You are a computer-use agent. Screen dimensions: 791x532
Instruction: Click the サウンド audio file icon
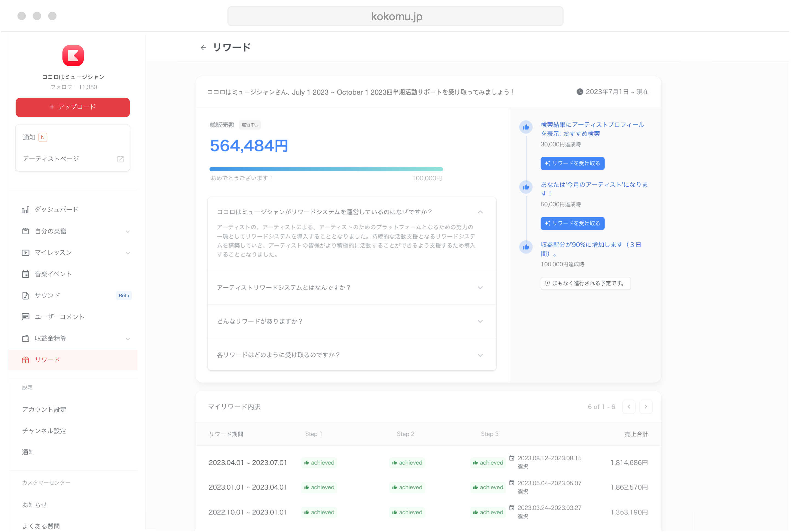(x=25, y=296)
